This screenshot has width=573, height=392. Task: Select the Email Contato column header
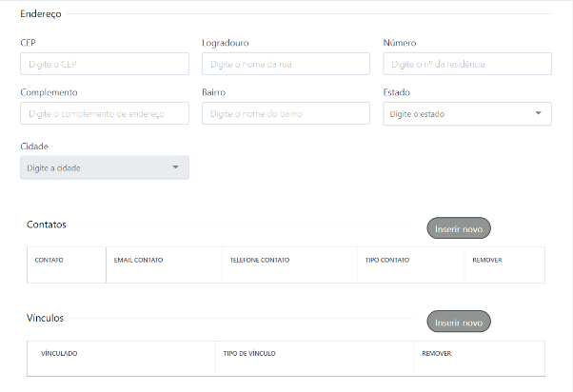[x=139, y=260]
